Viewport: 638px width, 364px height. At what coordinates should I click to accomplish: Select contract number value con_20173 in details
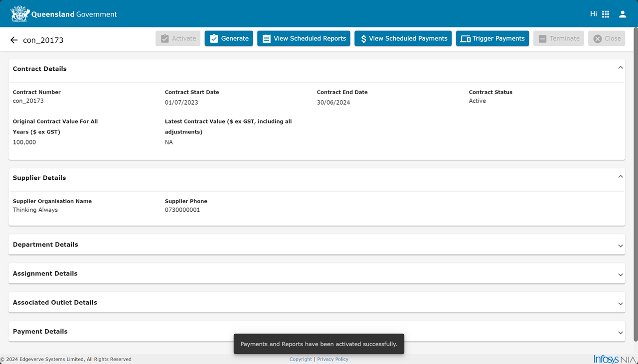(x=28, y=101)
